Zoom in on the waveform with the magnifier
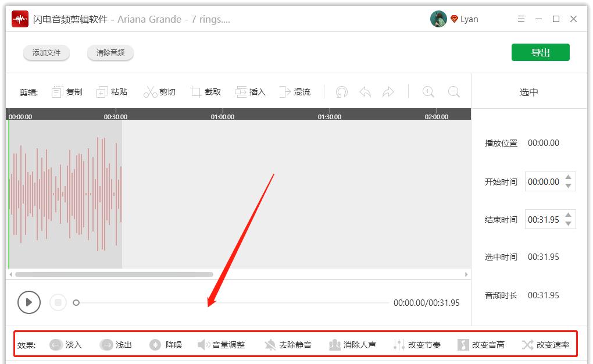Viewport: 593px width, 364px height. (428, 91)
